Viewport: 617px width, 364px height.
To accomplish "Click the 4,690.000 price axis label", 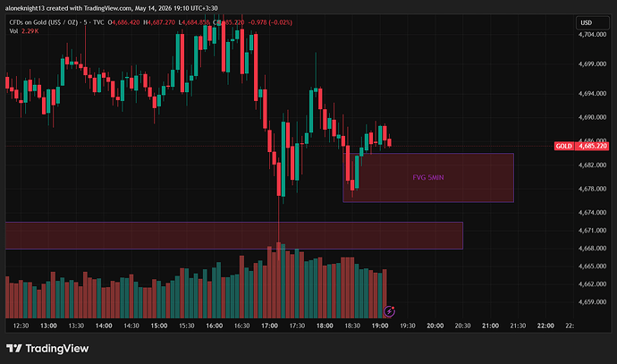I will pyautogui.click(x=592, y=117).
